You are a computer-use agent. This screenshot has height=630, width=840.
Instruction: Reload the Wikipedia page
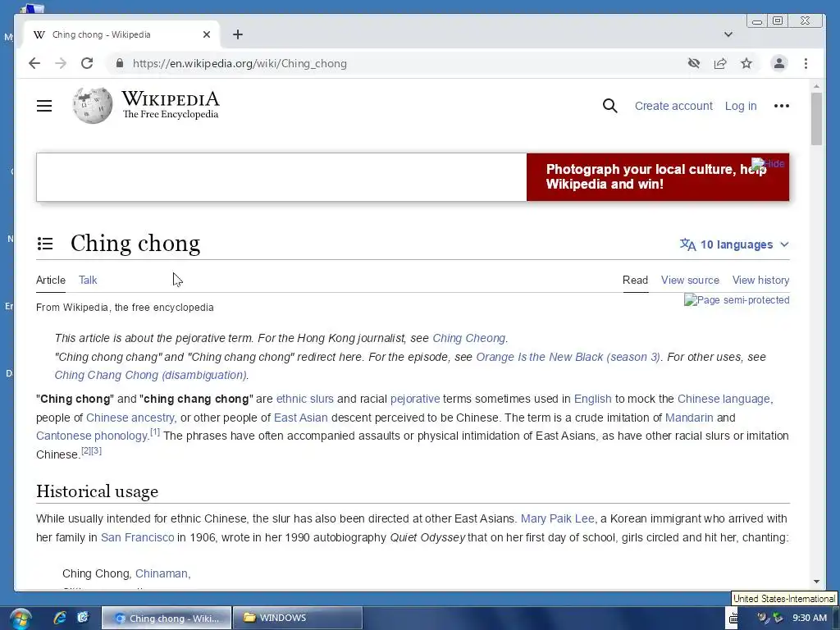[x=87, y=63]
